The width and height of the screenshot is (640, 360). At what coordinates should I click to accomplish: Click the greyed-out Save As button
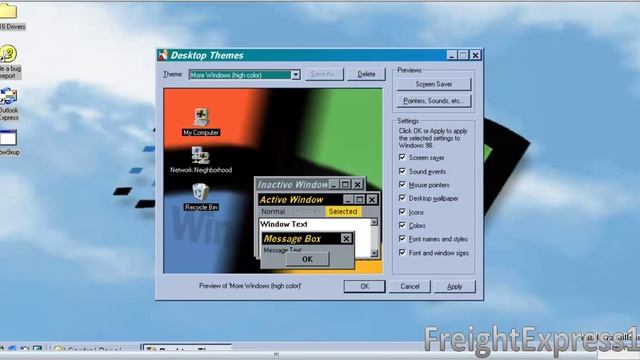pos(323,74)
